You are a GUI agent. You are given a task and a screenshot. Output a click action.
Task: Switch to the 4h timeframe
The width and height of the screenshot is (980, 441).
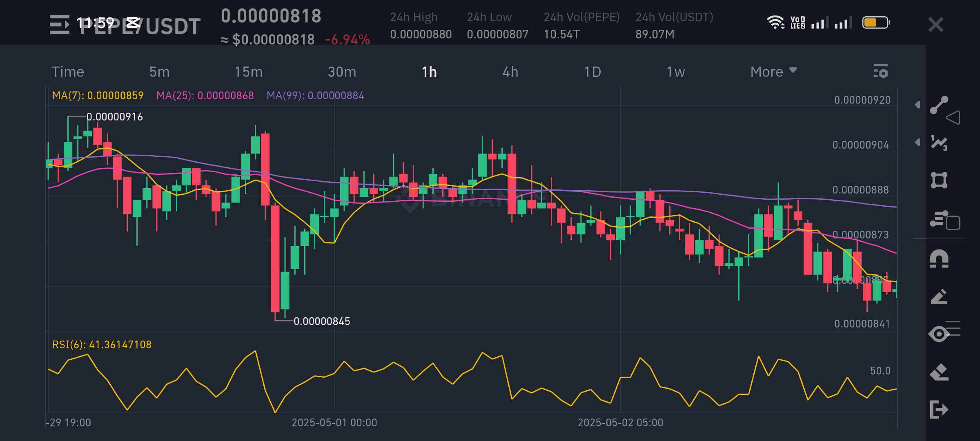point(510,72)
